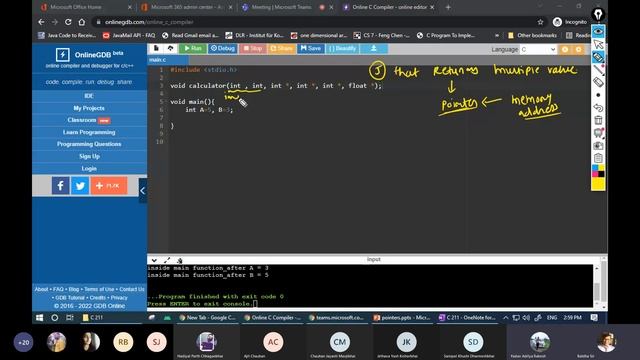640x360 pixels.
Task: Click the New File icon in toolbar
Action: point(156,49)
